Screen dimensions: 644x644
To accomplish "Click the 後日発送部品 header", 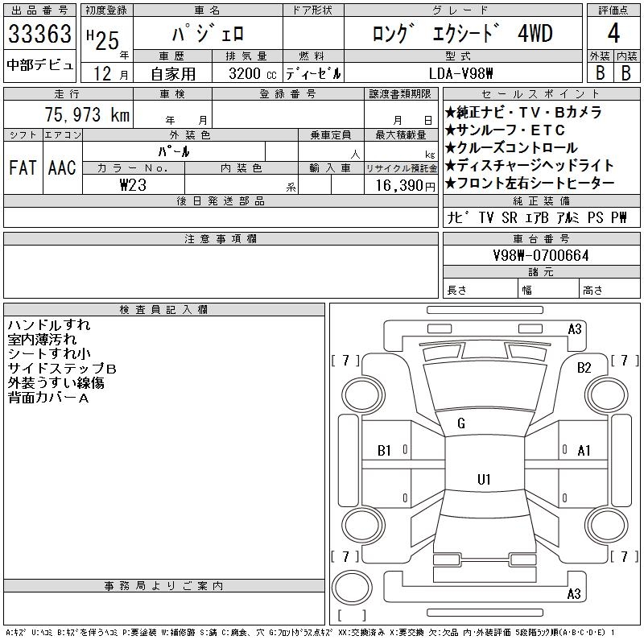I will point(221,200).
